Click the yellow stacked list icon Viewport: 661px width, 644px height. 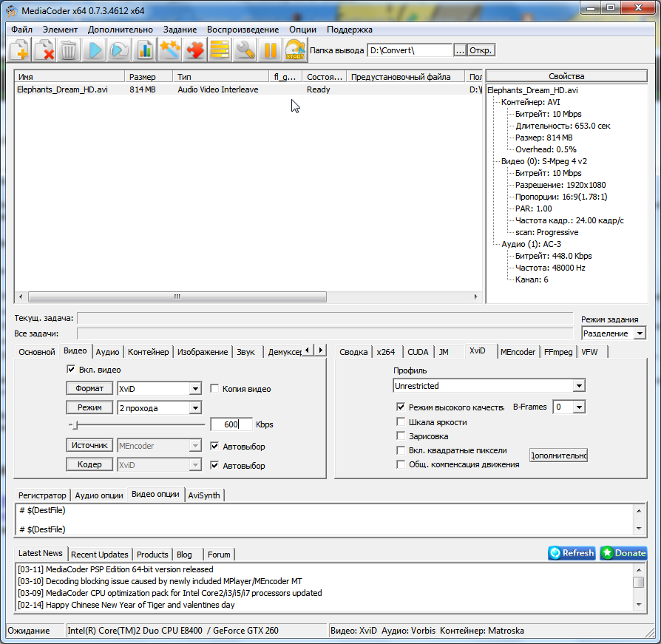220,50
